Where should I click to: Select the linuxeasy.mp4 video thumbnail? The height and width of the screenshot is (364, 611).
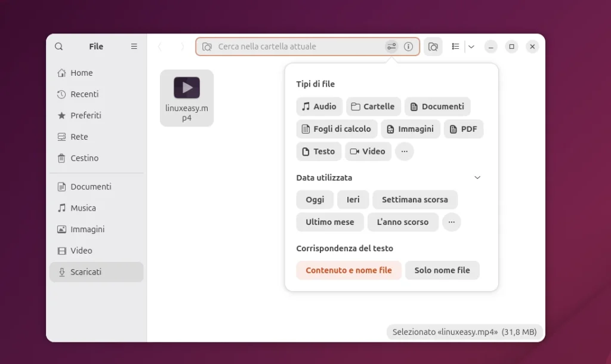coord(187,88)
